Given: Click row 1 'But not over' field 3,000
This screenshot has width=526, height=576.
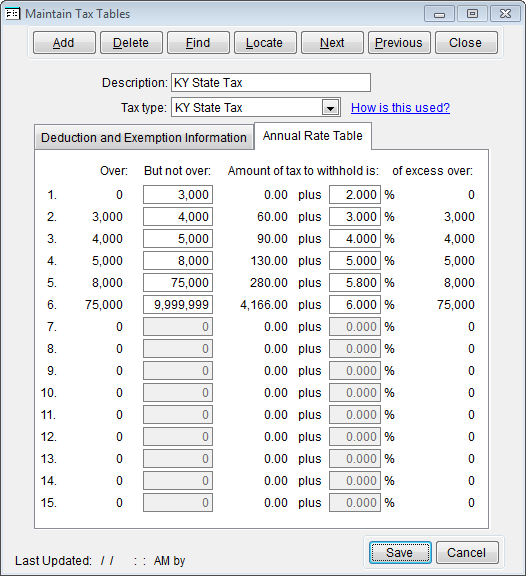Looking at the screenshot, I should coord(178,195).
